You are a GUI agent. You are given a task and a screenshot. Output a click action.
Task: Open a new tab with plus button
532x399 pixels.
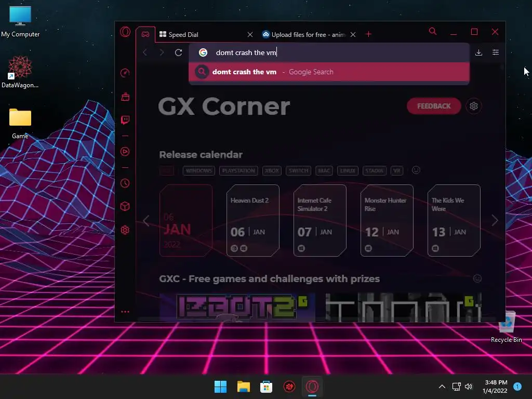pyautogui.click(x=368, y=34)
